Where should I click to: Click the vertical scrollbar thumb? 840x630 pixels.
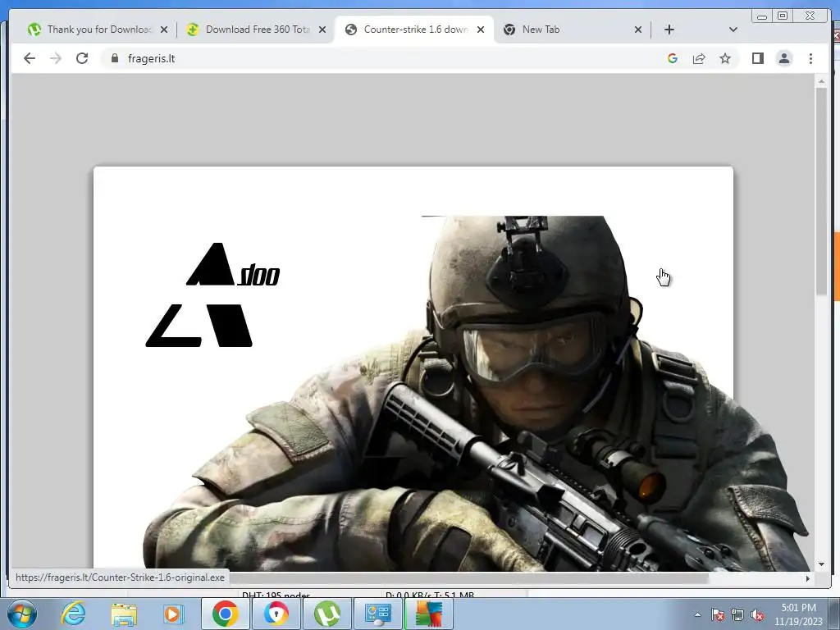point(821,191)
